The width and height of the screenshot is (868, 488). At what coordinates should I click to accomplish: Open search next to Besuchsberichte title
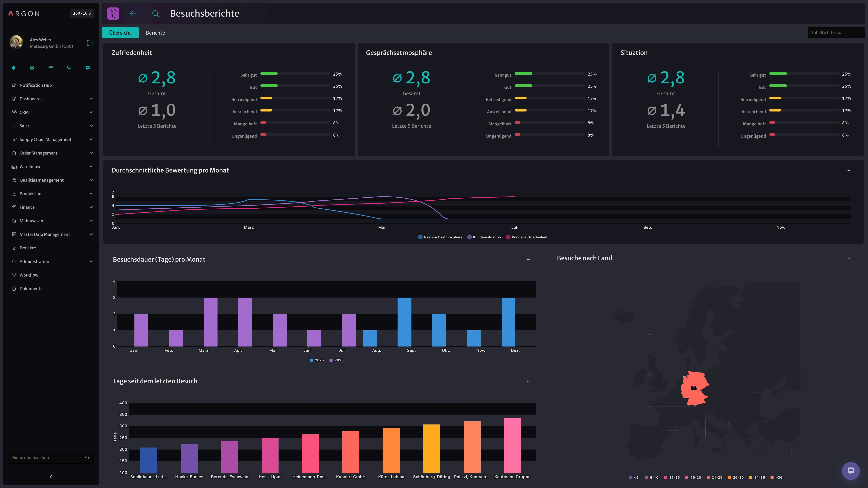tap(155, 14)
